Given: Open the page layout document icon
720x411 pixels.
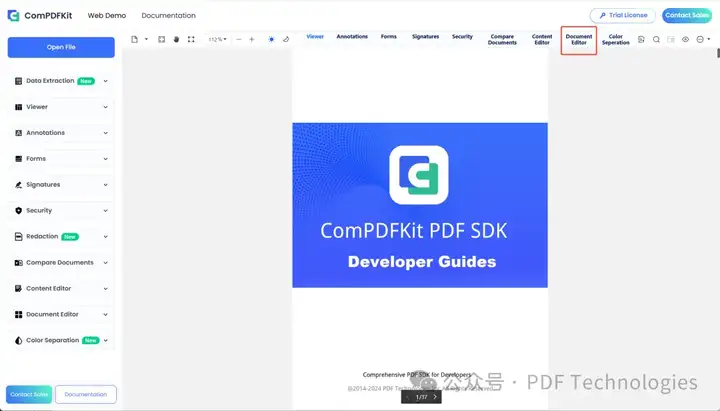Looking at the screenshot, I should (135, 39).
